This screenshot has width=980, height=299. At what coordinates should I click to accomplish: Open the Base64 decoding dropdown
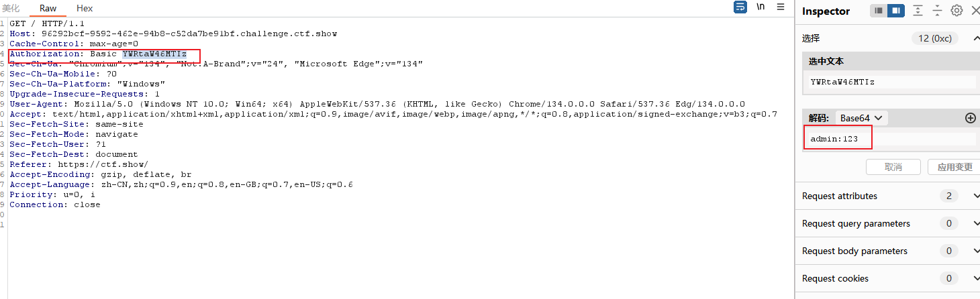coord(862,118)
